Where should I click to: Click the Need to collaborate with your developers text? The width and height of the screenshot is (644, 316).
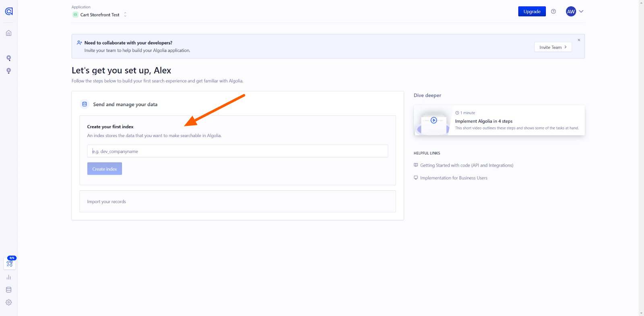(128, 43)
